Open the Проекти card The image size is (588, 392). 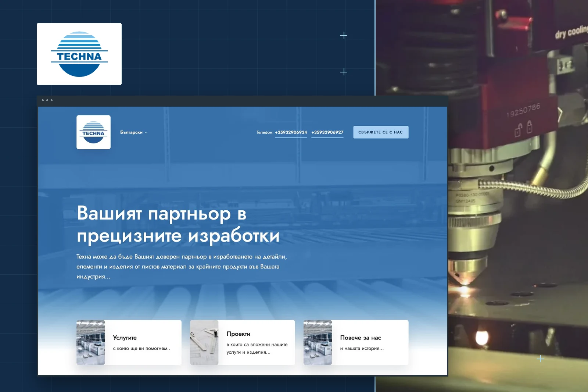point(243,342)
